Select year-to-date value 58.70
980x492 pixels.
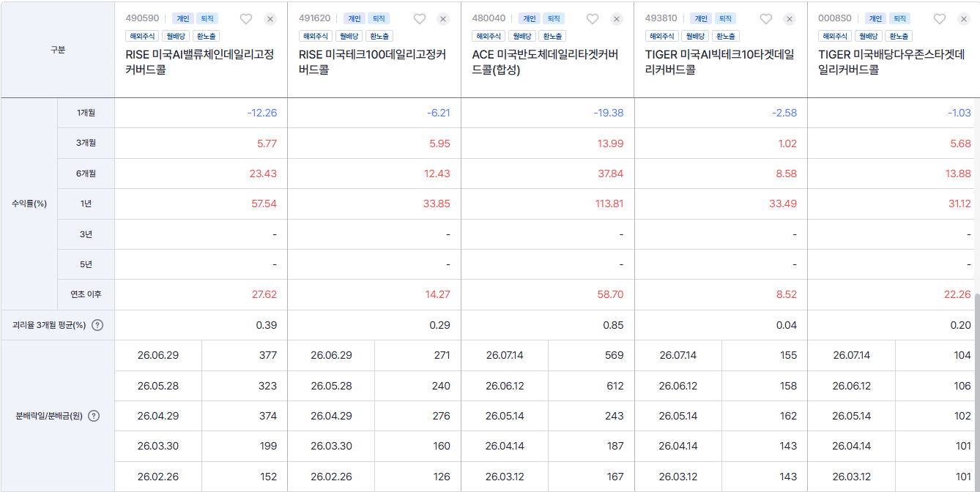tap(610, 294)
